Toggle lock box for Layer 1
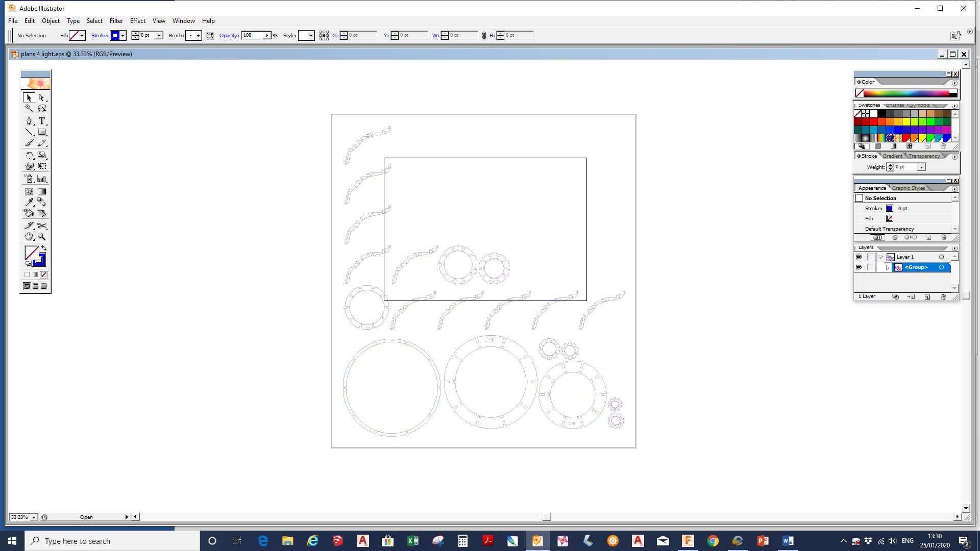The height and width of the screenshot is (551, 980). coord(870,257)
